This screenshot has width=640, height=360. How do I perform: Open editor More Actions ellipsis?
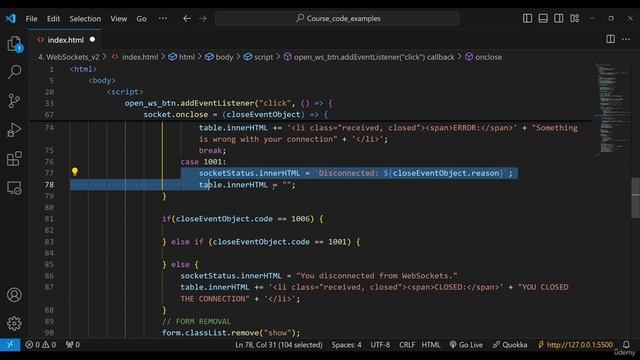point(626,39)
